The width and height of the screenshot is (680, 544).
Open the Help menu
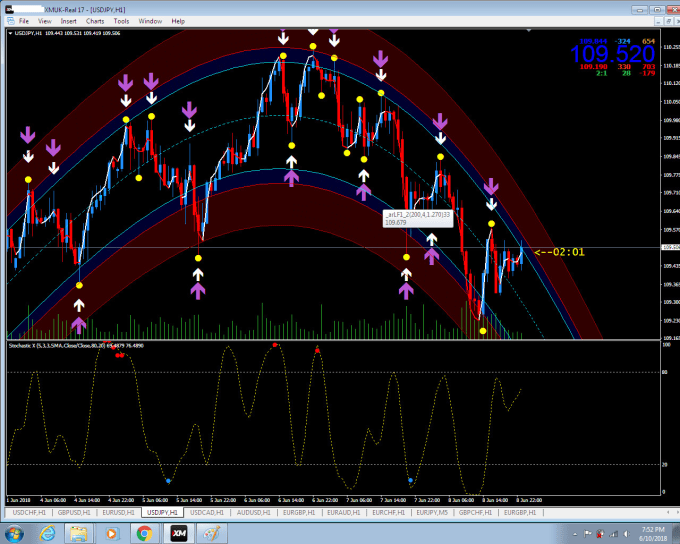178,21
